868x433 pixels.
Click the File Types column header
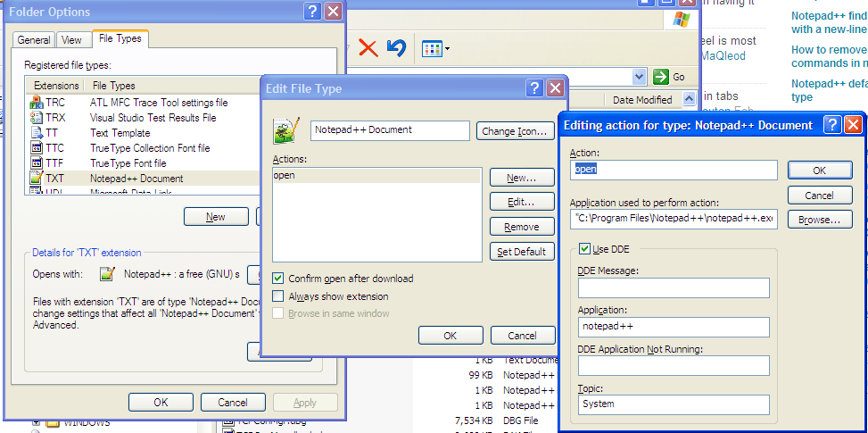(113, 86)
